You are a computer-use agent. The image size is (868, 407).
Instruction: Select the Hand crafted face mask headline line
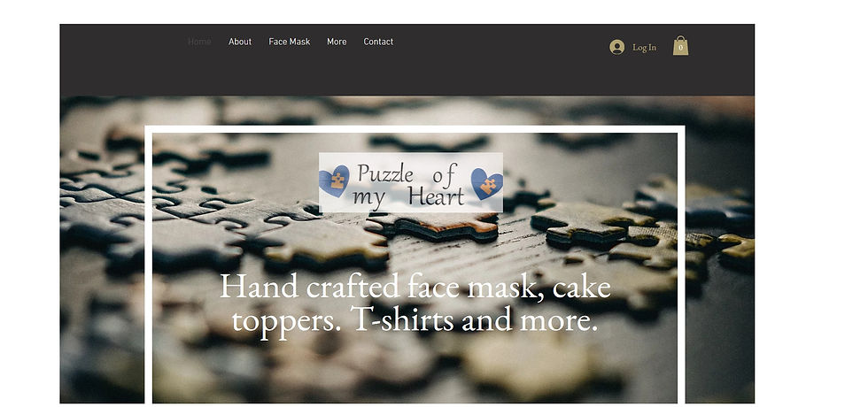pos(415,288)
